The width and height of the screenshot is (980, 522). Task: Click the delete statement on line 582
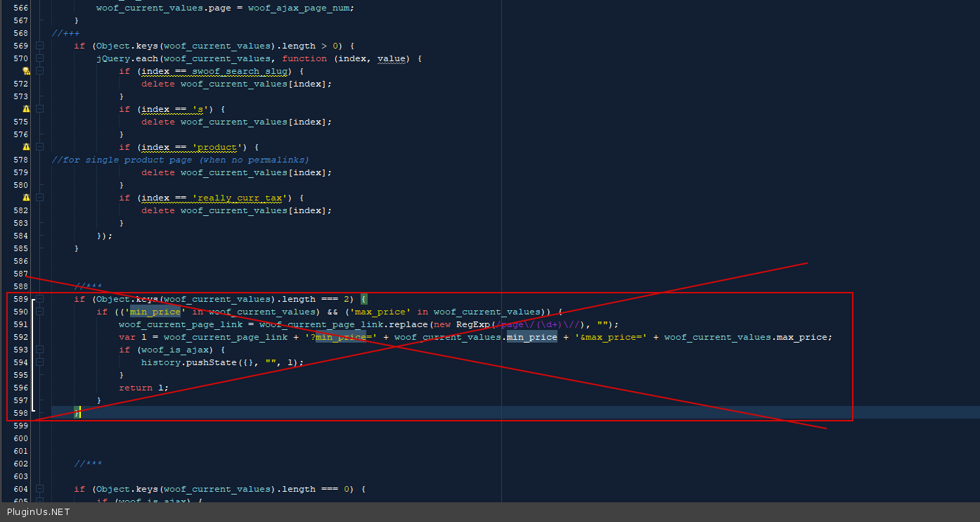click(236, 210)
